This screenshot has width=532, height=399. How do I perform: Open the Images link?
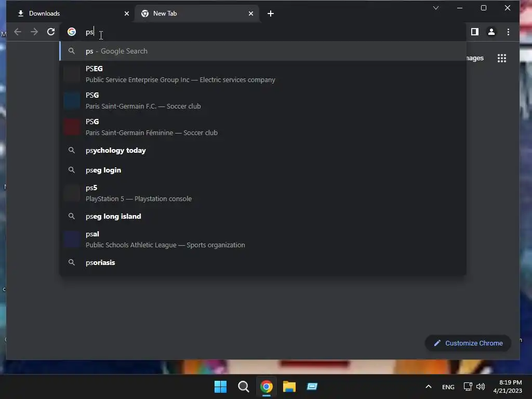click(x=475, y=58)
